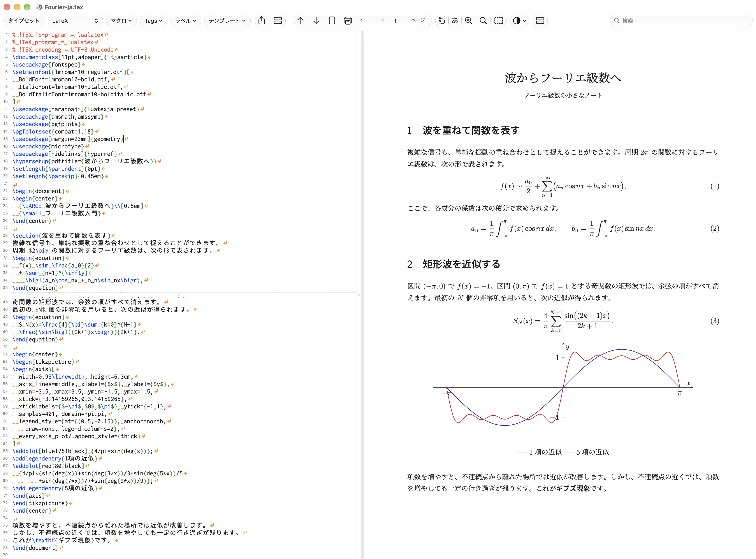Click the preview title 波からフーリエ級数へ

(563, 78)
